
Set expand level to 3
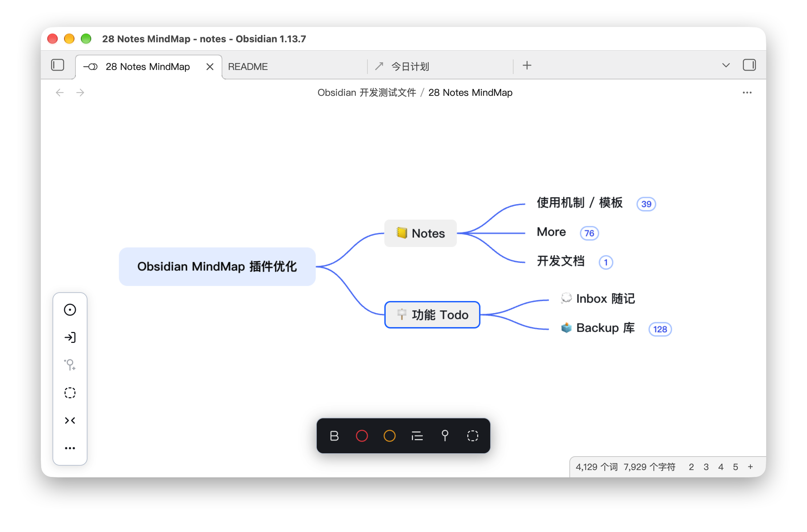point(706,467)
